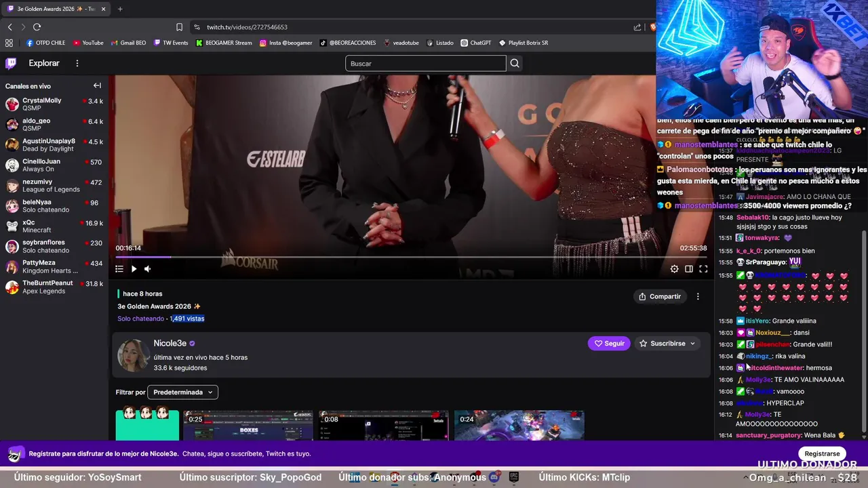
Task: Open beleNyaa live channel
Action: (x=54, y=206)
